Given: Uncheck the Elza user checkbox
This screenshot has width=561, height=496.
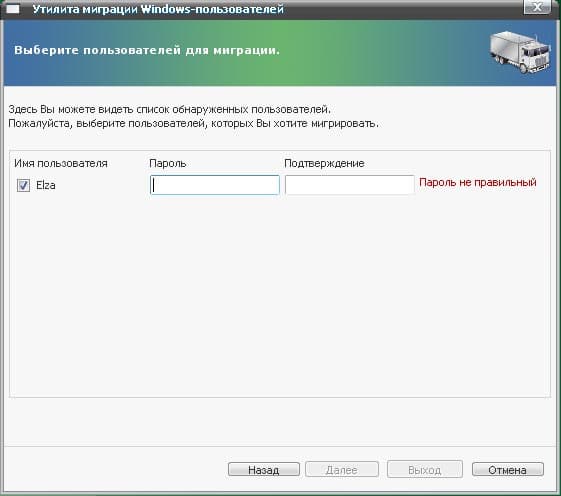Looking at the screenshot, I should [x=24, y=185].
